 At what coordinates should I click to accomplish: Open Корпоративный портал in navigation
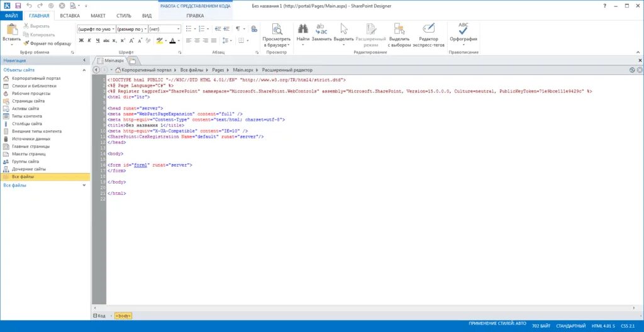tap(36, 78)
